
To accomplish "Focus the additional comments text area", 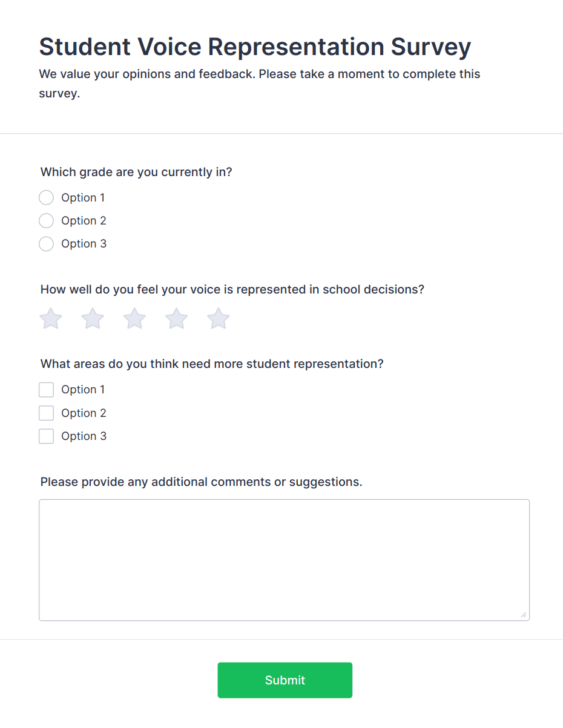I will tap(284, 557).
